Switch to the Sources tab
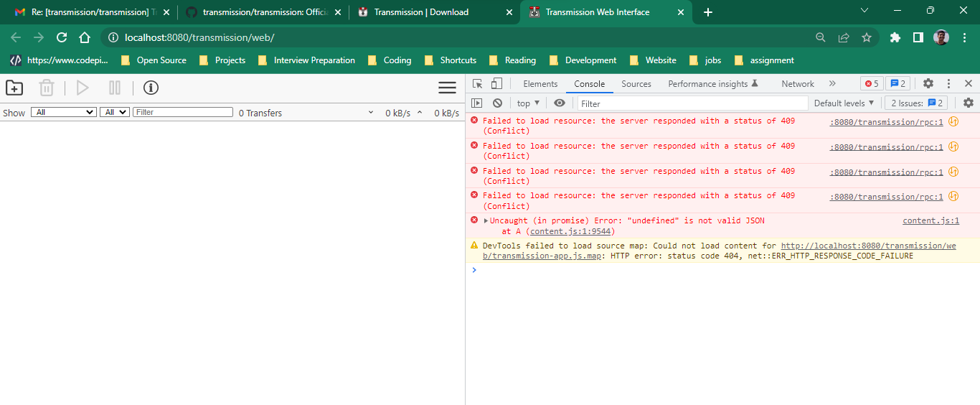The width and height of the screenshot is (980, 405). click(636, 84)
